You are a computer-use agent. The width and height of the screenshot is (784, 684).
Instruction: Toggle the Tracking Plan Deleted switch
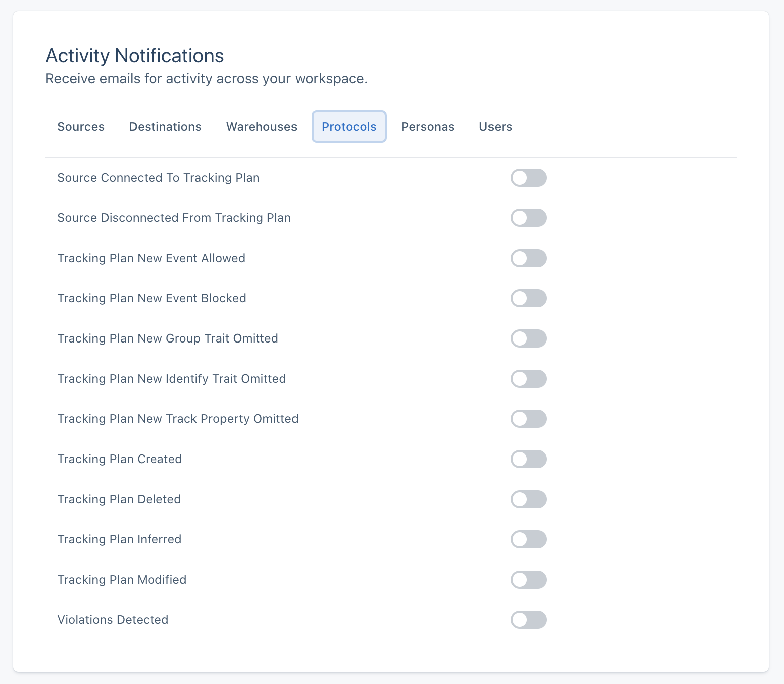(528, 499)
